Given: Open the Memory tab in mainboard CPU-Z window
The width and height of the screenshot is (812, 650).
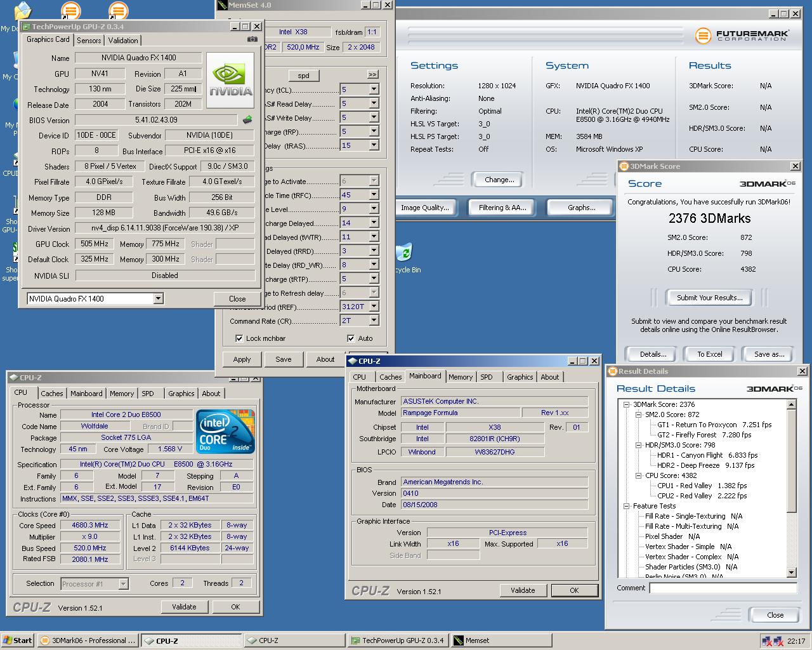Looking at the screenshot, I should click(461, 377).
